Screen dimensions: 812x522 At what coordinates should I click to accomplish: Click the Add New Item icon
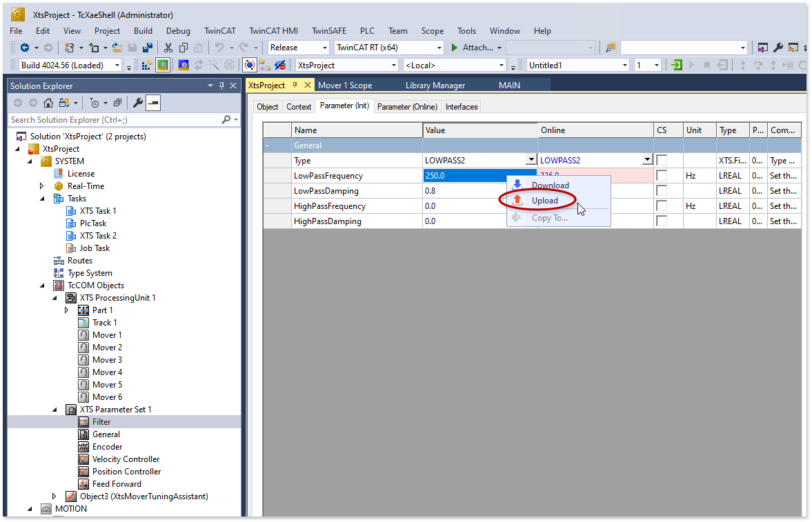[x=94, y=48]
